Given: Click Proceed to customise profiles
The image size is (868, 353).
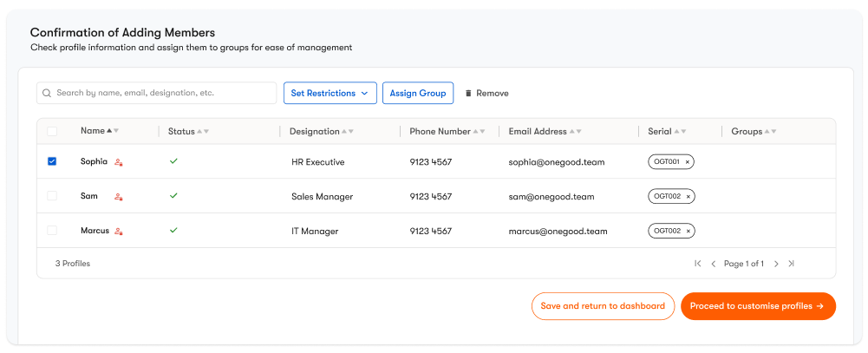Looking at the screenshot, I should (757, 306).
